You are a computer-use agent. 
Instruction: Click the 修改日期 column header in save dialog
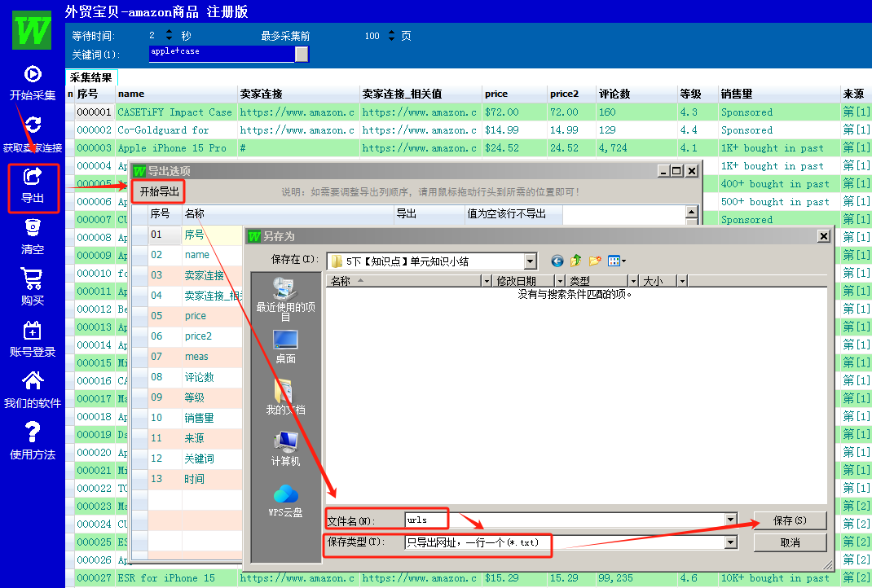pos(524,281)
